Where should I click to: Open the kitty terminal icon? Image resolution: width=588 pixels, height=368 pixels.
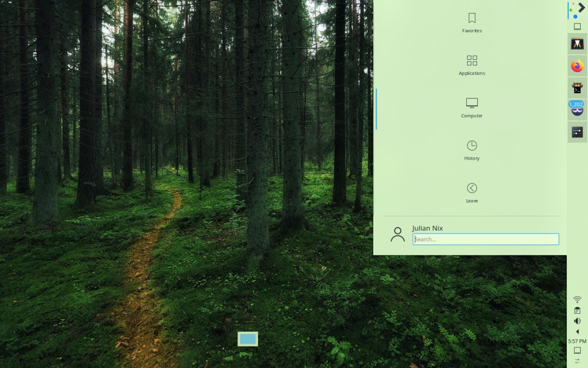(x=577, y=87)
